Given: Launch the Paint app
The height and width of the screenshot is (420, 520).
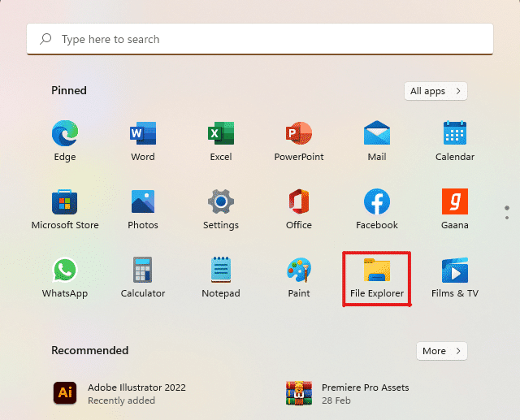Looking at the screenshot, I should [299, 278].
